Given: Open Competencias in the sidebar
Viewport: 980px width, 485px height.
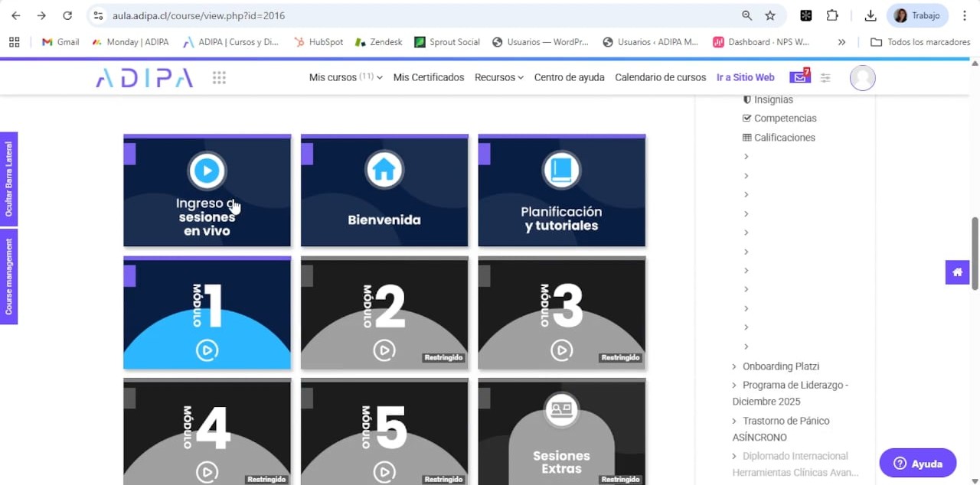Looking at the screenshot, I should point(779,119).
